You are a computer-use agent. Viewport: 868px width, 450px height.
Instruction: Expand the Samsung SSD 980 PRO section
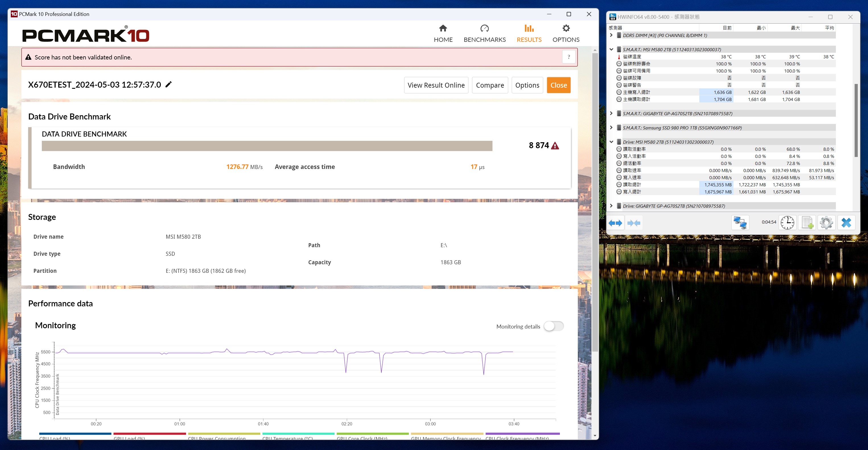click(x=612, y=127)
